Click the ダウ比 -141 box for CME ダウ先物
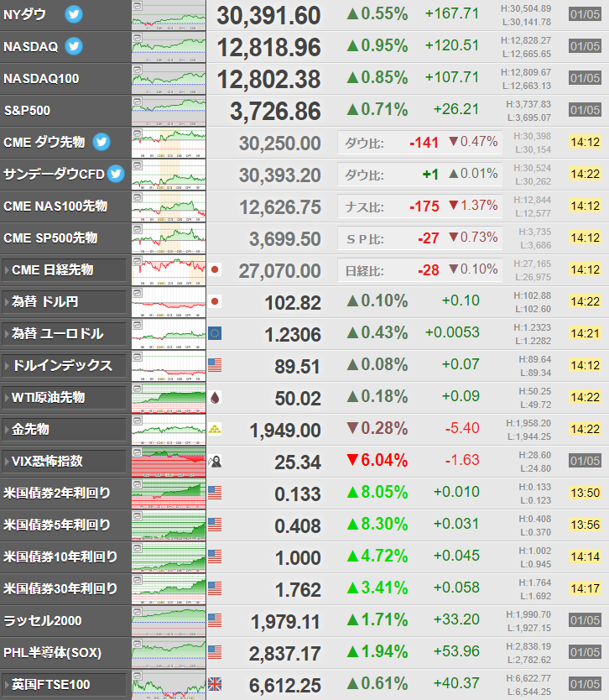This screenshot has height=700, width=609. (x=419, y=143)
